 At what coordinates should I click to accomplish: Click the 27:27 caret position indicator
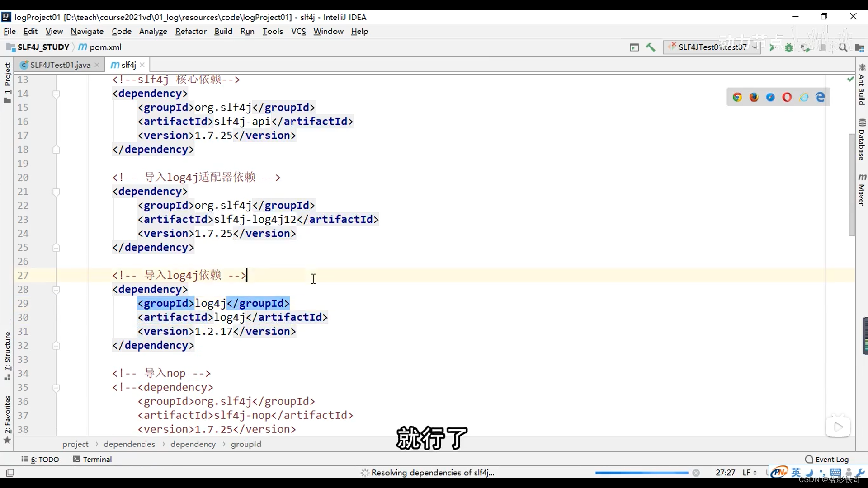coord(725,473)
